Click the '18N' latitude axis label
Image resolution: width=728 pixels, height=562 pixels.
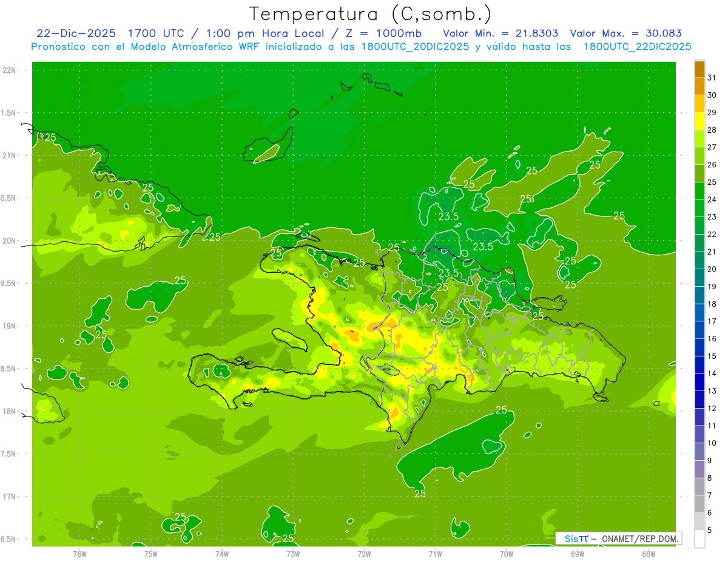point(10,412)
